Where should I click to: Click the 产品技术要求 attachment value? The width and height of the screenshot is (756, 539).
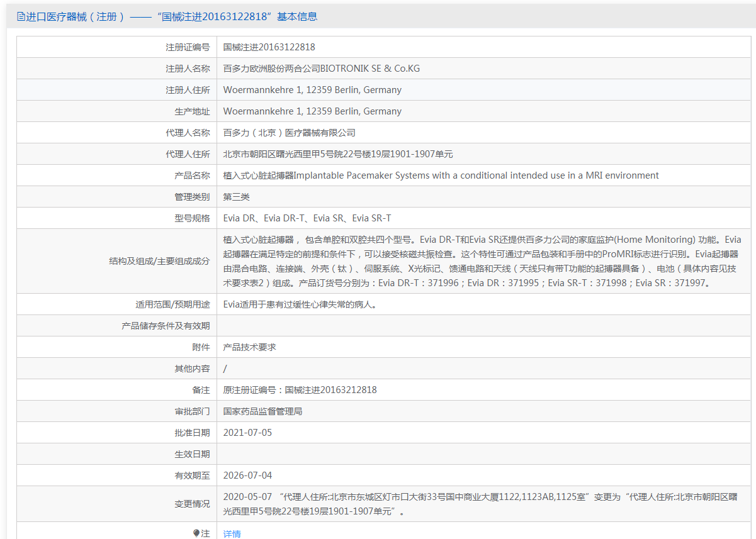[x=250, y=347]
